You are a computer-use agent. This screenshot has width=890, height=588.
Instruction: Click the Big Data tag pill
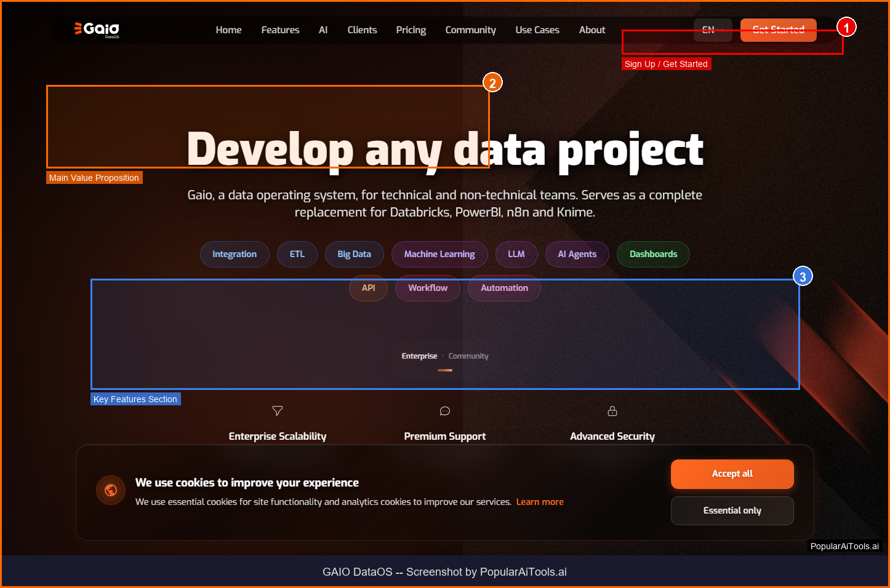point(354,254)
